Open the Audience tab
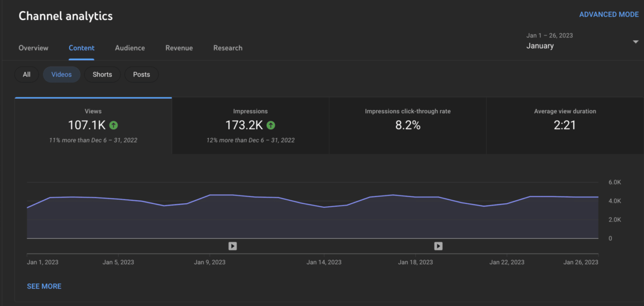 (130, 48)
